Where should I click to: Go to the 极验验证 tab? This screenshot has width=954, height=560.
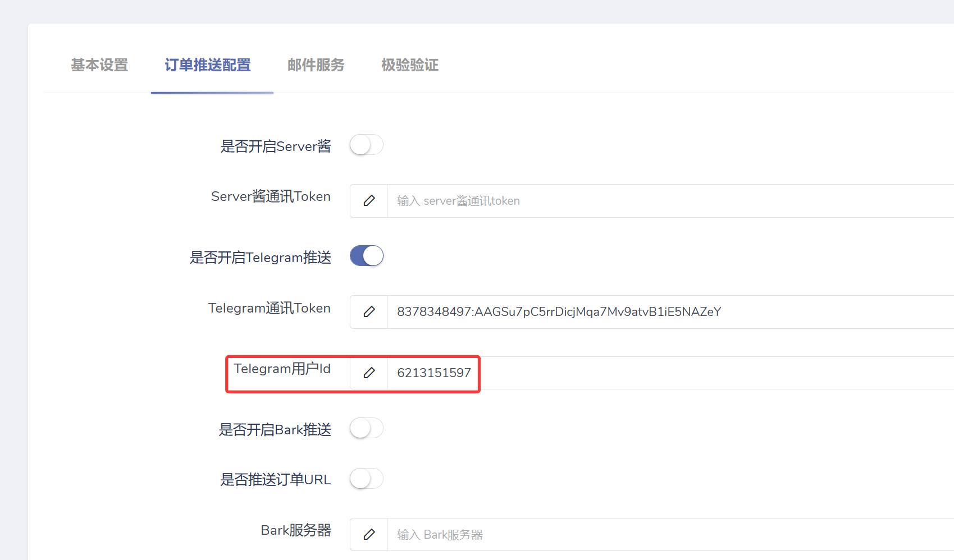click(x=410, y=65)
